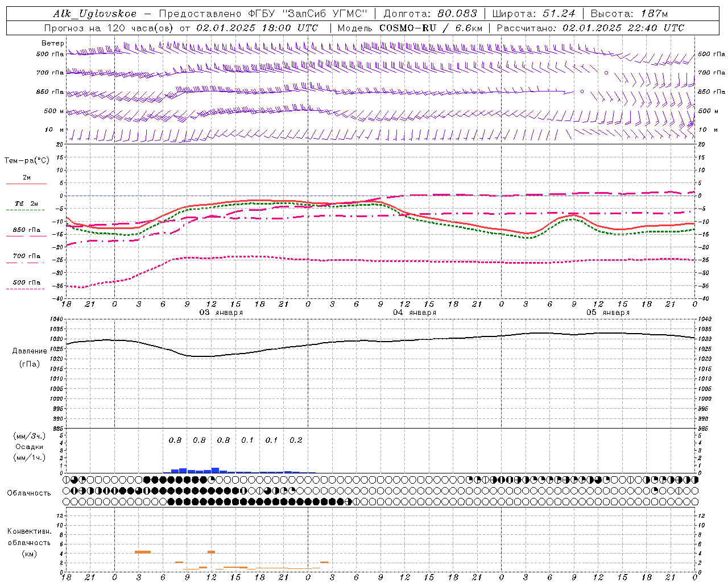This screenshot has height=582, width=728.
Task: Click the 'Тем-ра(°C)' panel label
Action: [x=27, y=161]
